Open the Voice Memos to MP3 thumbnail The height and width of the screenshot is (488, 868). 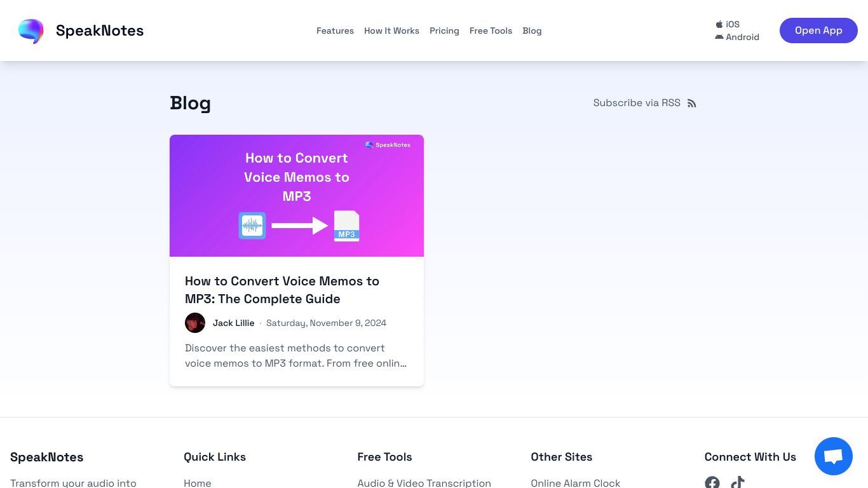click(x=297, y=196)
